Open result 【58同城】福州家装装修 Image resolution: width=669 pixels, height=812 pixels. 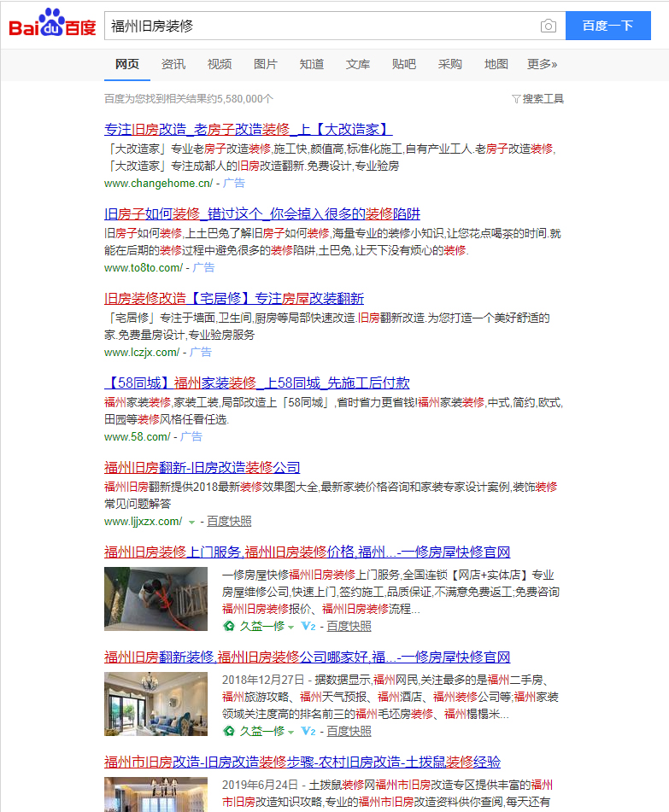(257, 383)
